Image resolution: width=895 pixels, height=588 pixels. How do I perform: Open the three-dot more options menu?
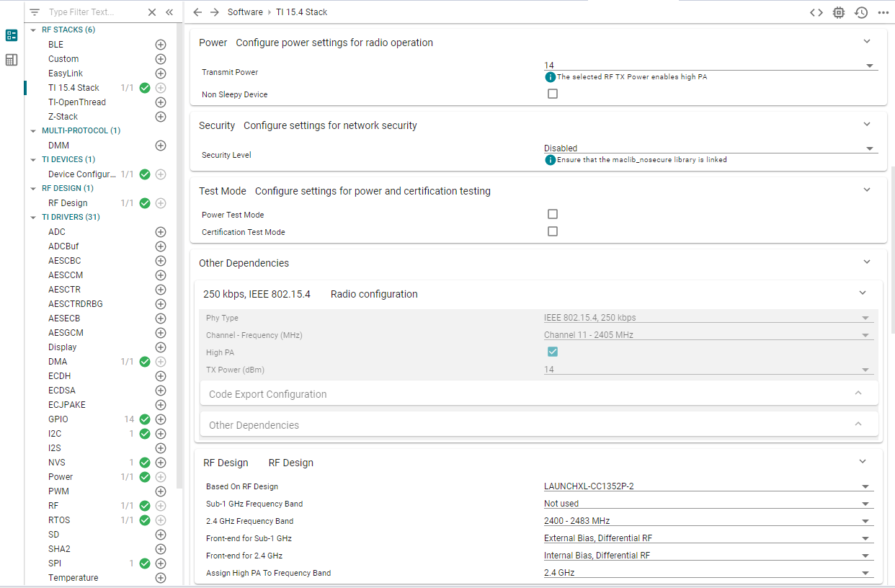(883, 12)
